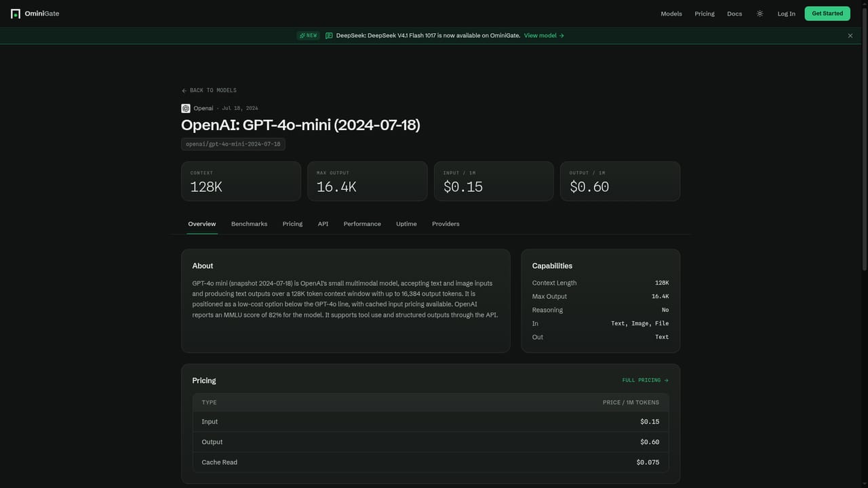Image resolution: width=868 pixels, height=488 pixels.
Task: Dismiss the announcement banner with X
Action: (850, 36)
